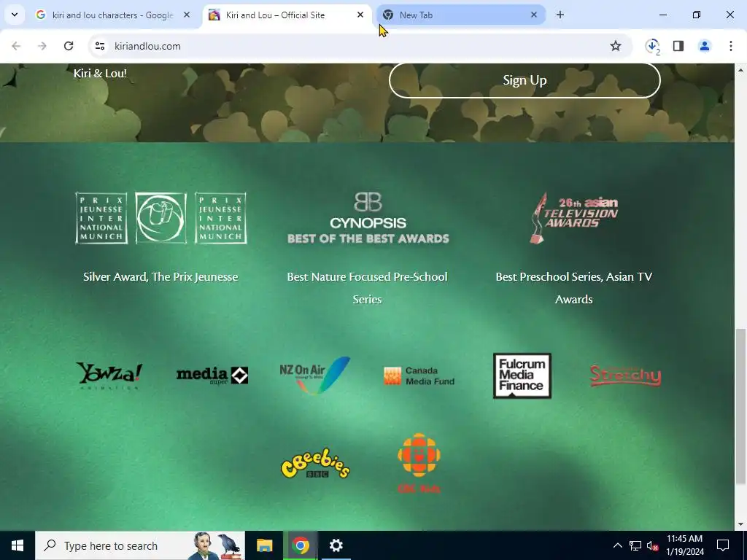This screenshot has width=747, height=560.
Task: Select the Kiri and Lou Official Site tab
Action: tap(287, 15)
